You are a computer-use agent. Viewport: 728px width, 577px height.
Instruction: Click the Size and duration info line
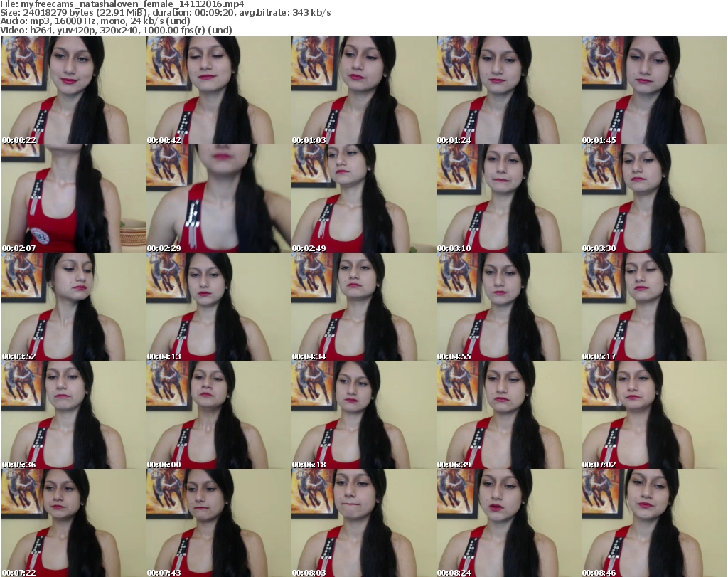(x=165, y=13)
